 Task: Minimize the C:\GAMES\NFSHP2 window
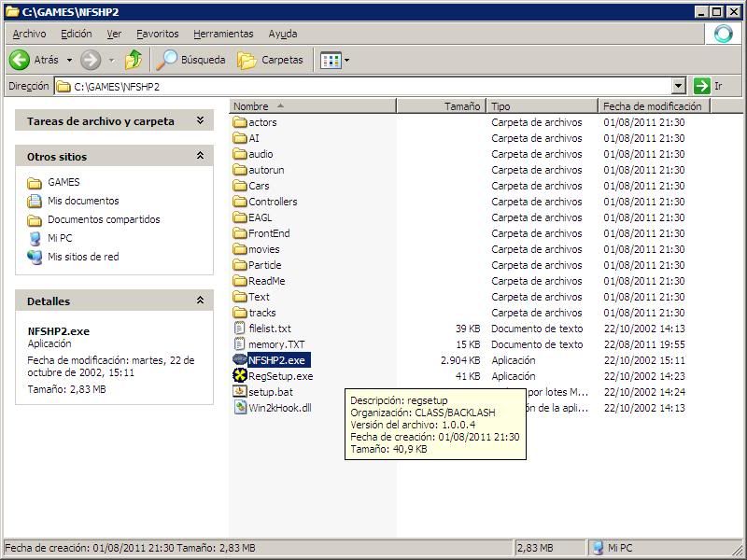click(x=701, y=12)
